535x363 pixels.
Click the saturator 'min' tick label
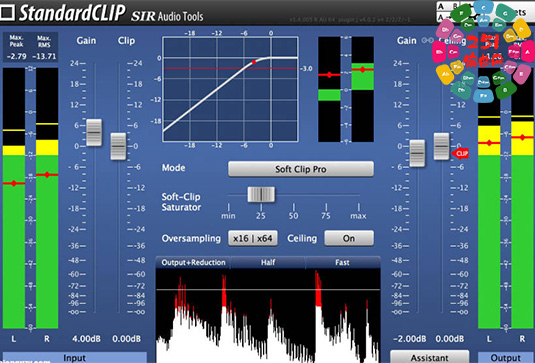[x=228, y=216]
